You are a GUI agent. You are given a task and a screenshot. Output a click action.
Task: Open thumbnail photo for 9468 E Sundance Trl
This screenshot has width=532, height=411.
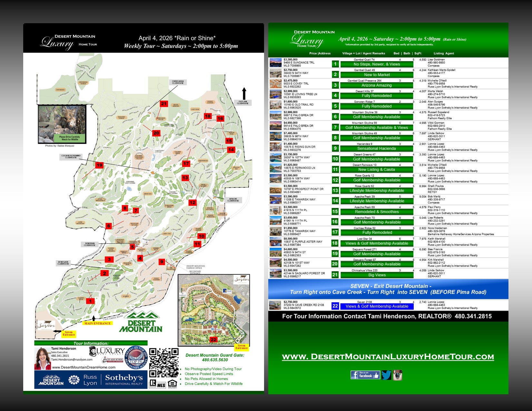(276, 63)
